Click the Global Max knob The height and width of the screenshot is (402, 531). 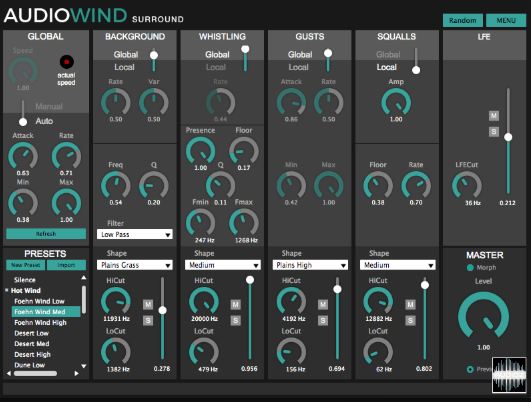click(66, 203)
